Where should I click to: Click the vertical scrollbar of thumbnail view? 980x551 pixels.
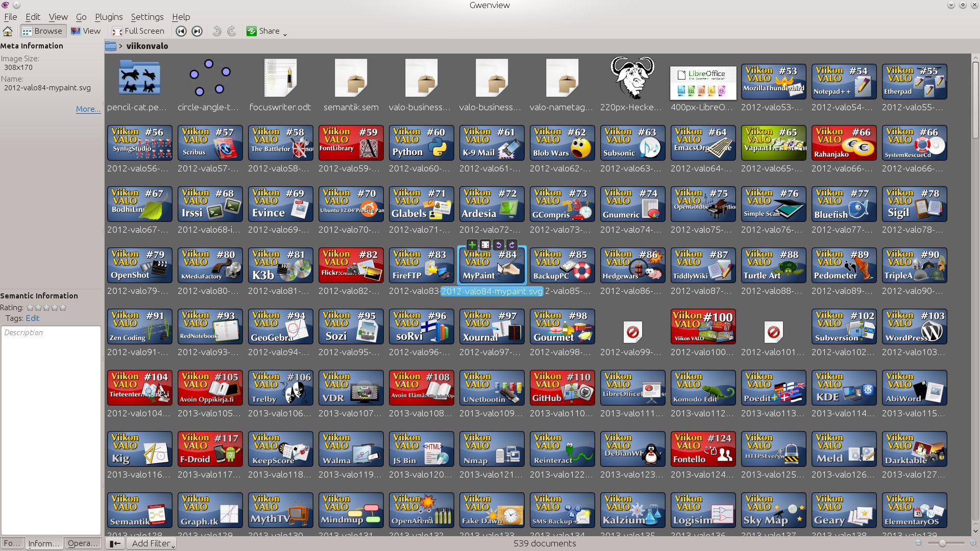[975, 99]
